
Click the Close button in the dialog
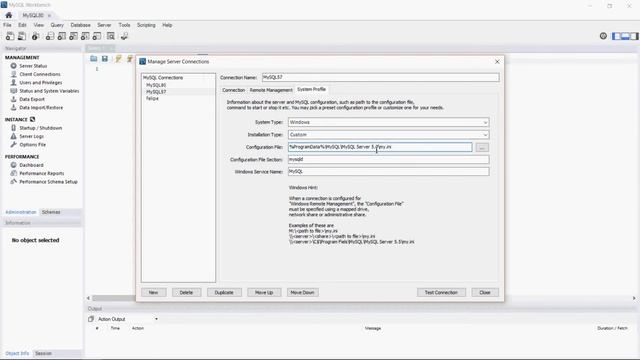pyautogui.click(x=485, y=292)
